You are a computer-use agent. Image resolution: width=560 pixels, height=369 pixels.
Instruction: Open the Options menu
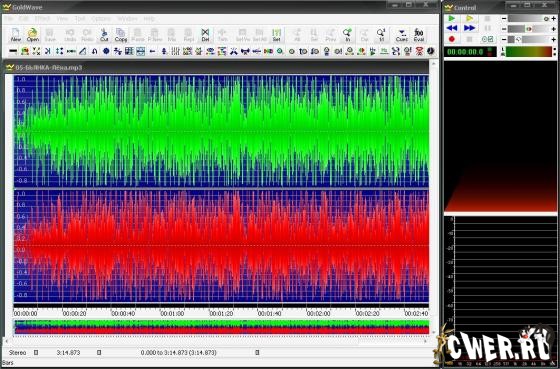pos(101,19)
